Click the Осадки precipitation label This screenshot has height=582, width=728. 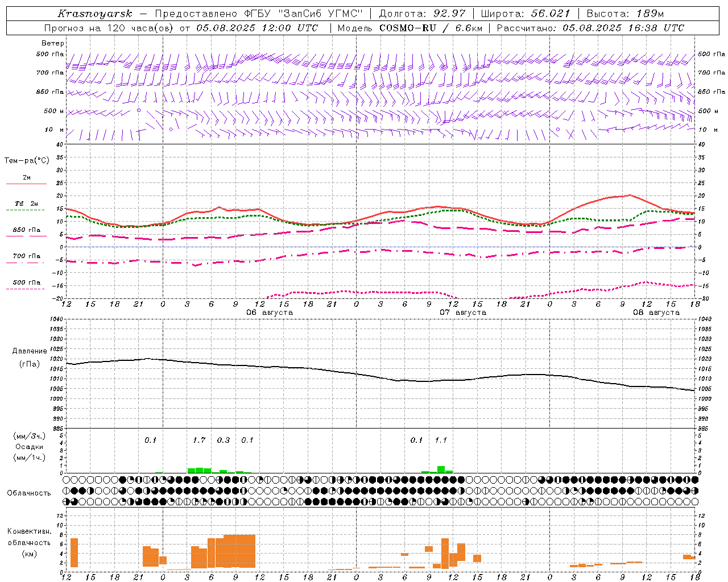point(30,447)
